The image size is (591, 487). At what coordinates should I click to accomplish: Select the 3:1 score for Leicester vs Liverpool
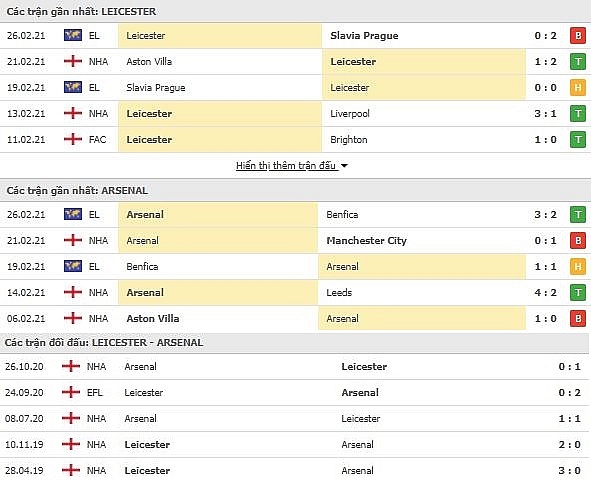pos(545,113)
